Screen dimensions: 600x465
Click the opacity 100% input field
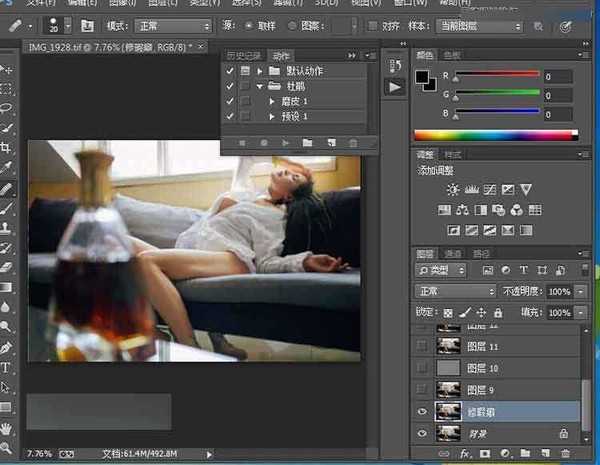click(x=558, y=291)
